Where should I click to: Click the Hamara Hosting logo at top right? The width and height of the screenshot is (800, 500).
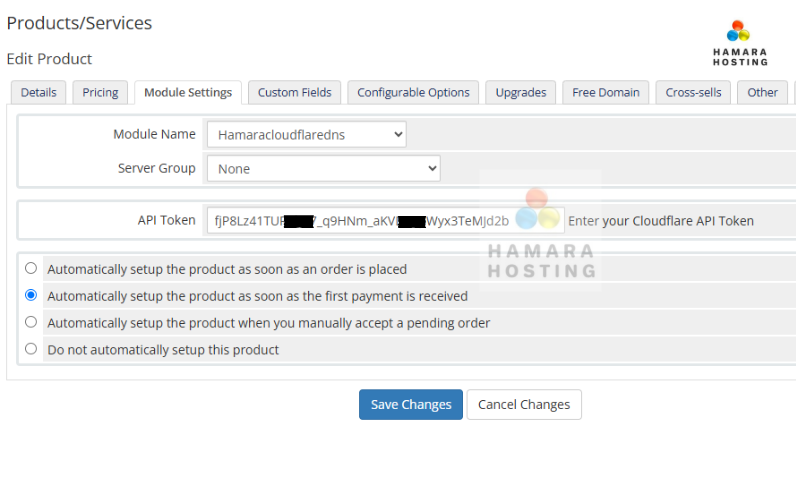740,43
